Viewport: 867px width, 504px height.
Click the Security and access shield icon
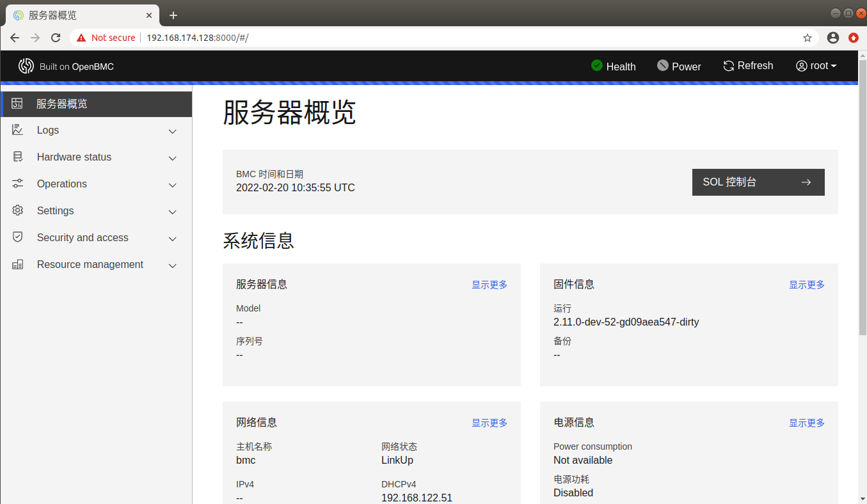click(x=17, y=237)
